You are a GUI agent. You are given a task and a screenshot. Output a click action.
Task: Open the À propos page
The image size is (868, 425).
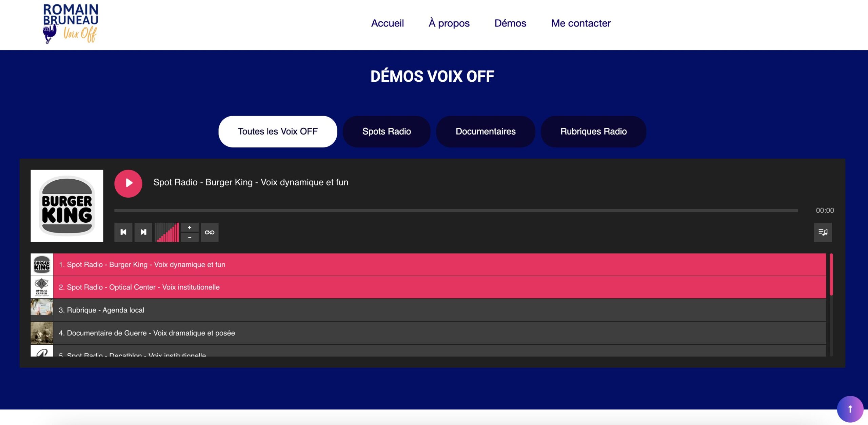coord(449,23)
